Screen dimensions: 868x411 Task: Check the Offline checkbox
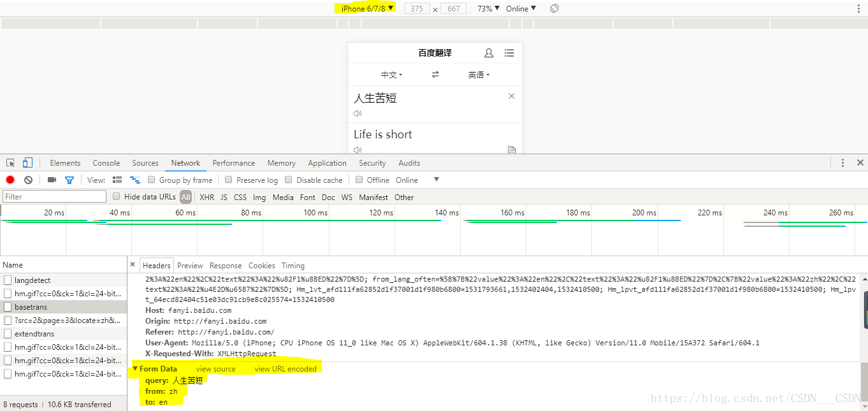[359, 180]
